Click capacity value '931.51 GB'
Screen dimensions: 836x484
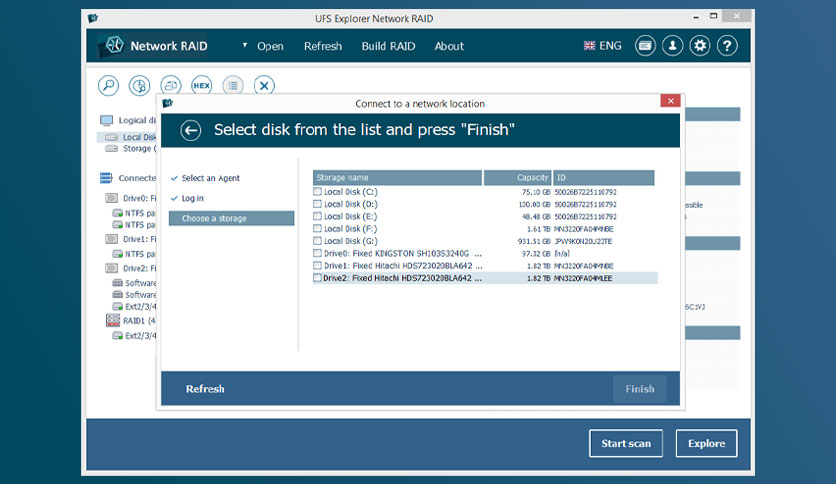(534, 241)
